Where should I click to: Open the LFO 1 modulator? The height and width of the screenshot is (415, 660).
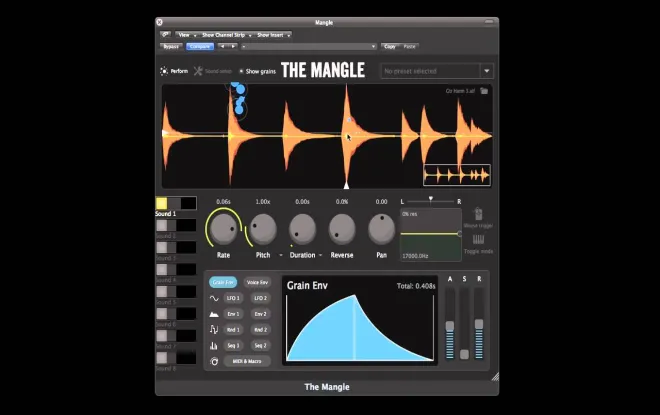coord(233,298)
